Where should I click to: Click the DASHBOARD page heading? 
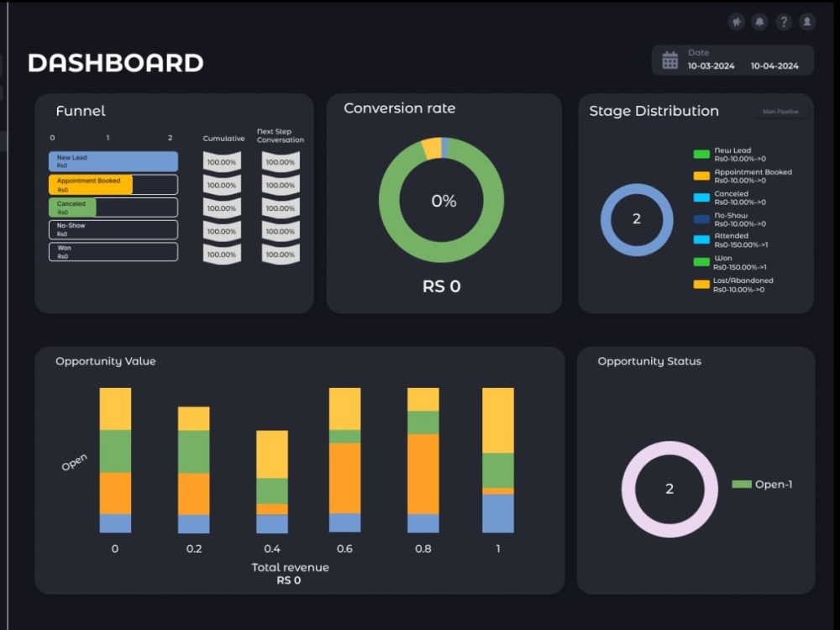click(116, 63)
